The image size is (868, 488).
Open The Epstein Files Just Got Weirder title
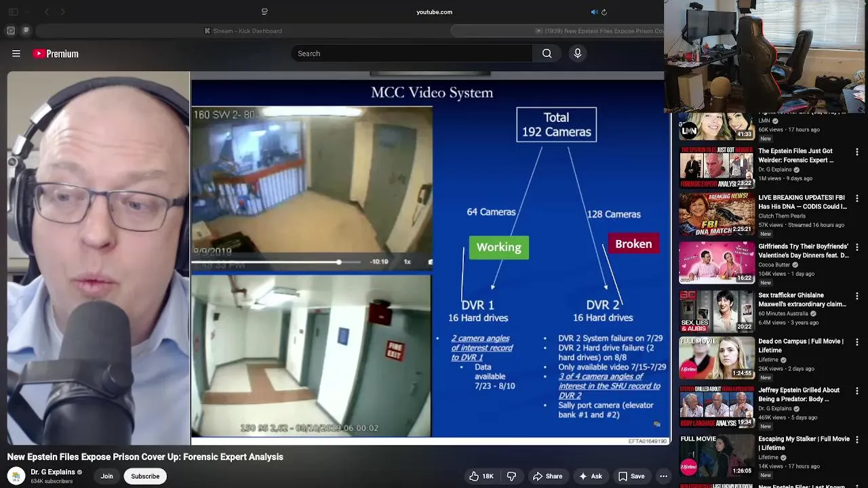[x=795, y=155]
